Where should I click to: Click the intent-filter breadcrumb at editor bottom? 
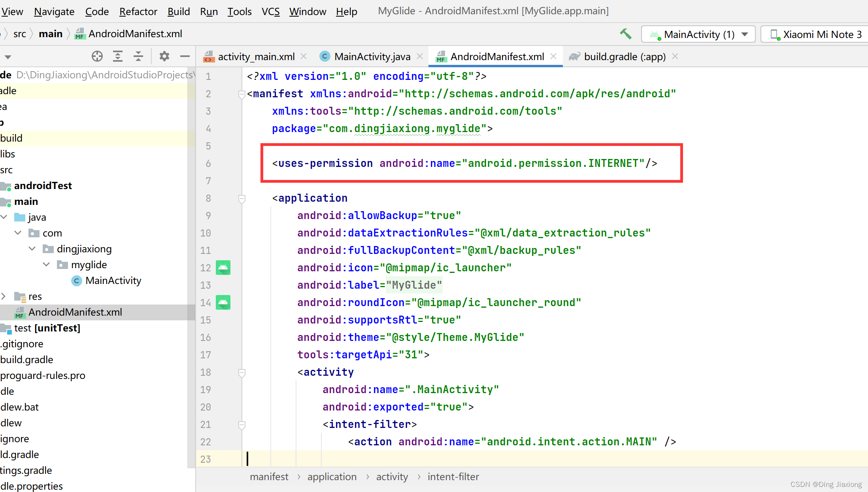click(453, 477)
